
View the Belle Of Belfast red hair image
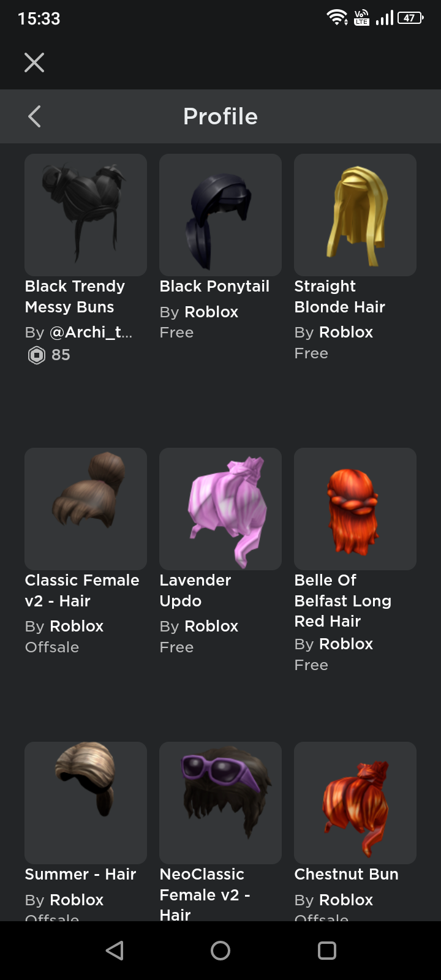(355, 509)
